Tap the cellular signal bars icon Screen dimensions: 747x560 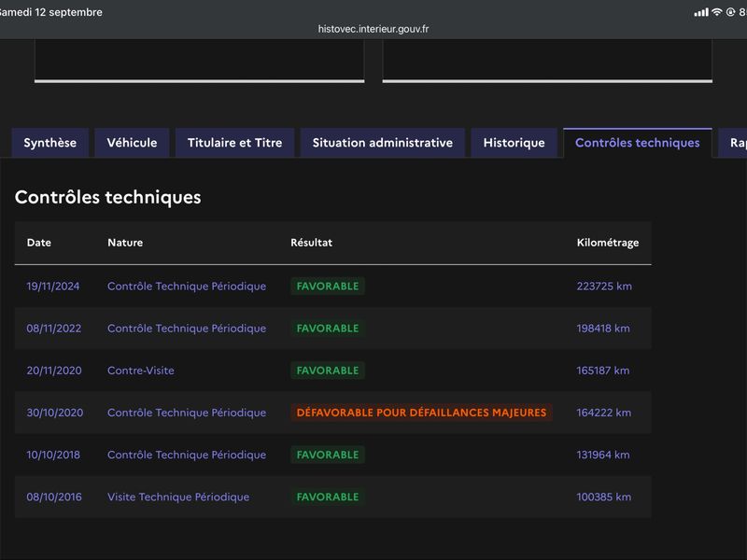pyautogui.click(x=701, y=12)
